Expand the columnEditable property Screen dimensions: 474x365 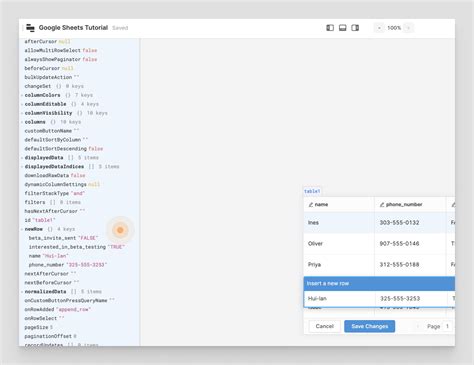22,104
